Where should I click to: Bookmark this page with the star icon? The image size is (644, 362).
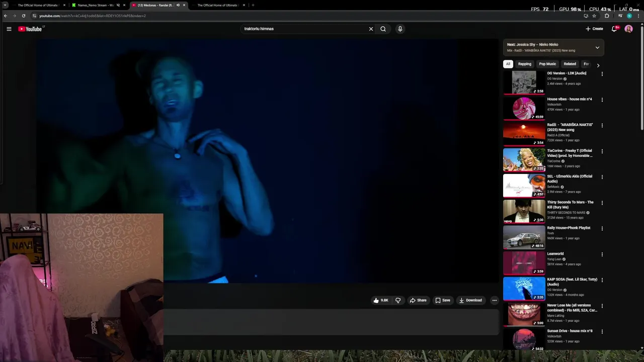click(594, 16)
